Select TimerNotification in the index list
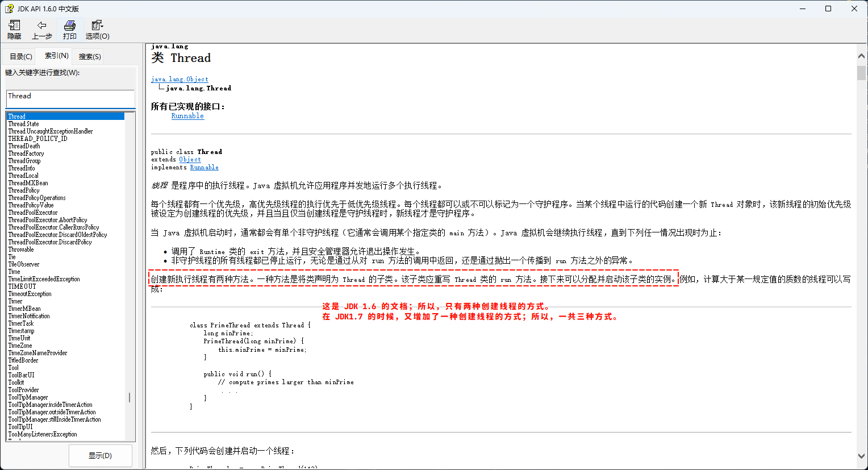Viewport: 868px width, 470px height. (x=29, y=315)
